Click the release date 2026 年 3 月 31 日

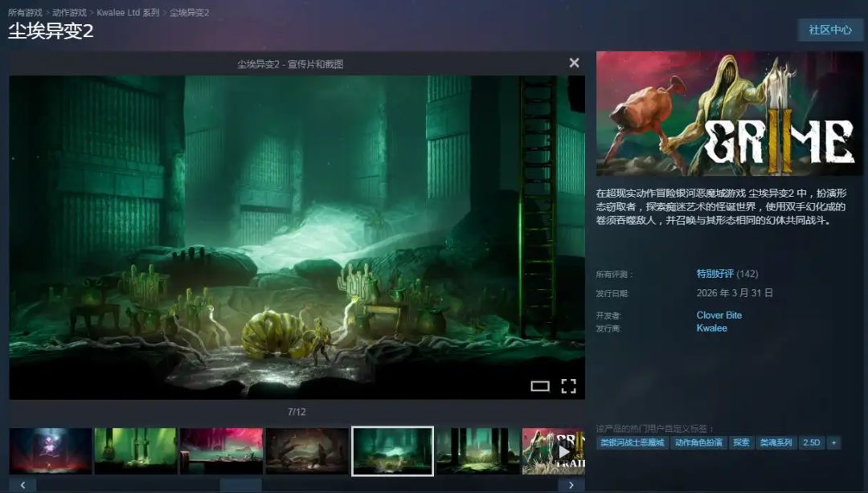point(735,293)
